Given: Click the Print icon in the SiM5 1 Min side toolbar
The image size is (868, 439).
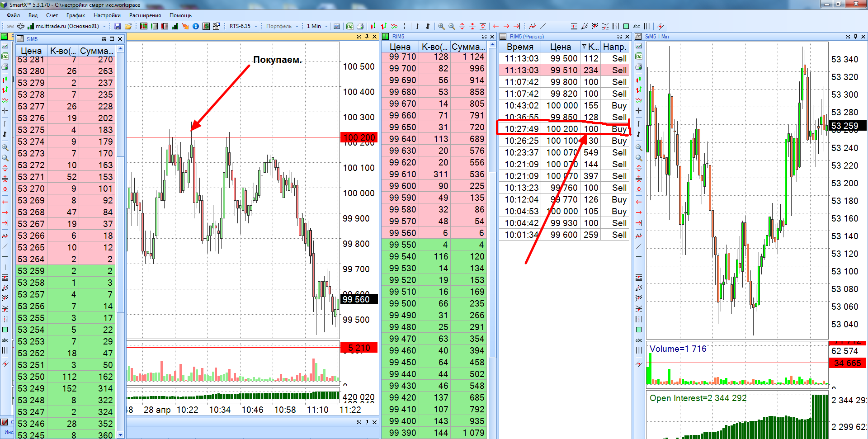Looking at the screenshot, I should click(x=639, y=66).
